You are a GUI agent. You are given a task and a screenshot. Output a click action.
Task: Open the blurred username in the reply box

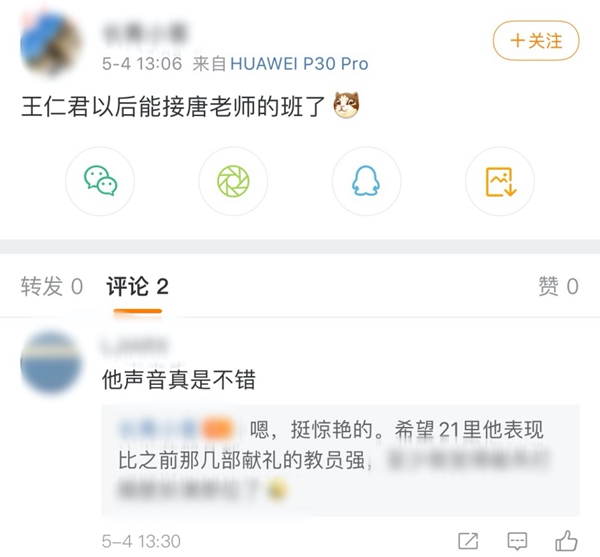(158, 429)
